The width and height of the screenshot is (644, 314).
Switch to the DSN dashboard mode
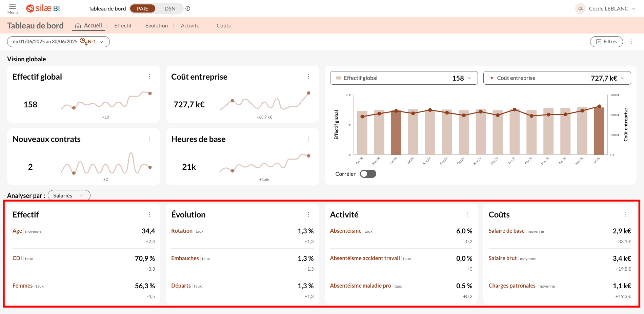(x=170, y=8)
